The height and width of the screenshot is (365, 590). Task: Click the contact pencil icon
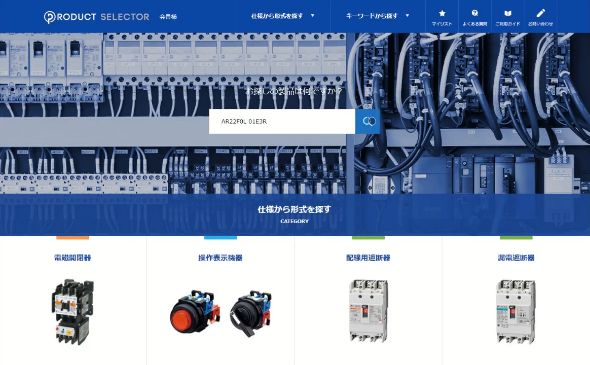[540, 14]
